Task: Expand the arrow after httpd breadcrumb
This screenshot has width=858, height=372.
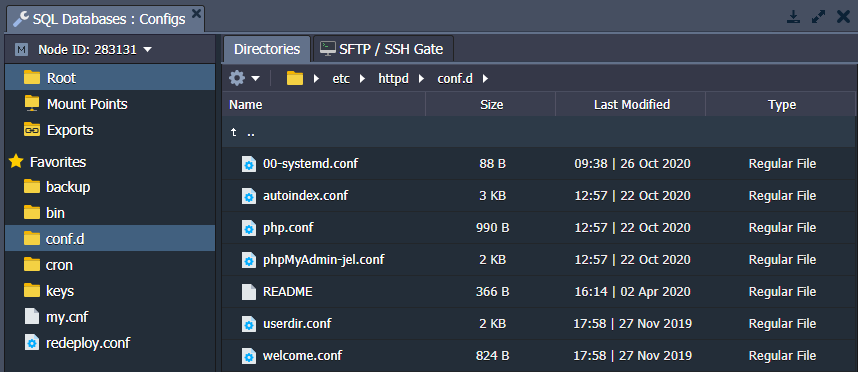Action: tap(421, 79)
